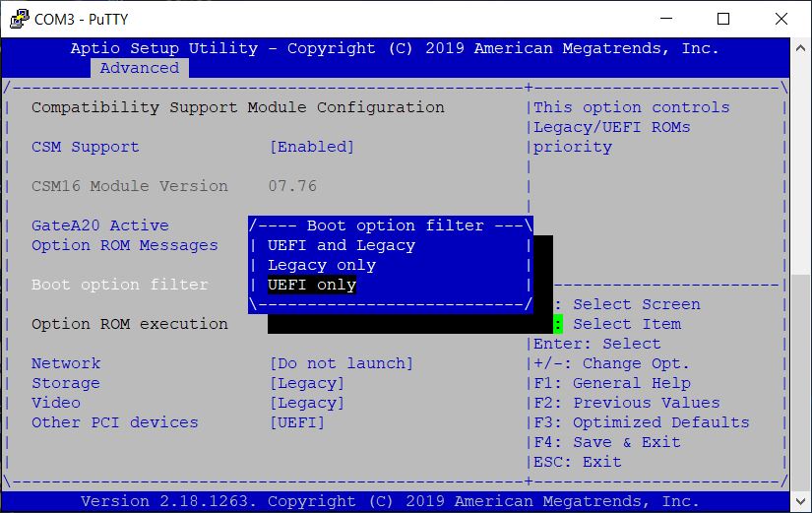Screen dimensions: 812x513
Task: Click the 07.76 version value
Action: pyautogui.click(x=292, y=186)
